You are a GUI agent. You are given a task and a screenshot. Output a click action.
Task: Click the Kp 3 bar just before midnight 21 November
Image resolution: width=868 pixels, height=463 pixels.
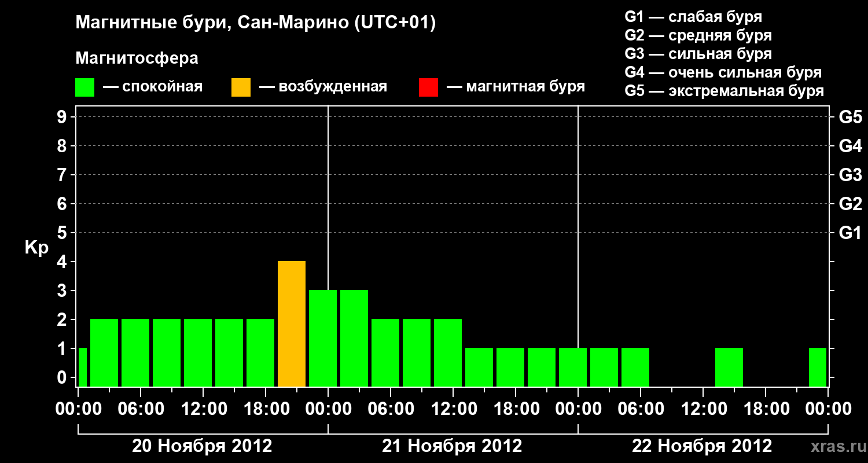tap(323, 339)
